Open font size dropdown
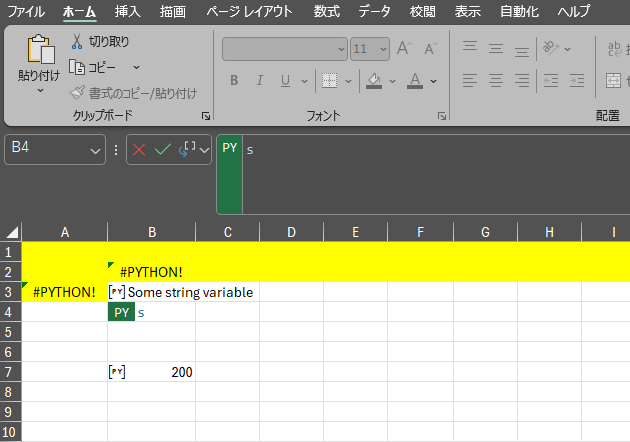The image size is (630, 442). [383, 49]
